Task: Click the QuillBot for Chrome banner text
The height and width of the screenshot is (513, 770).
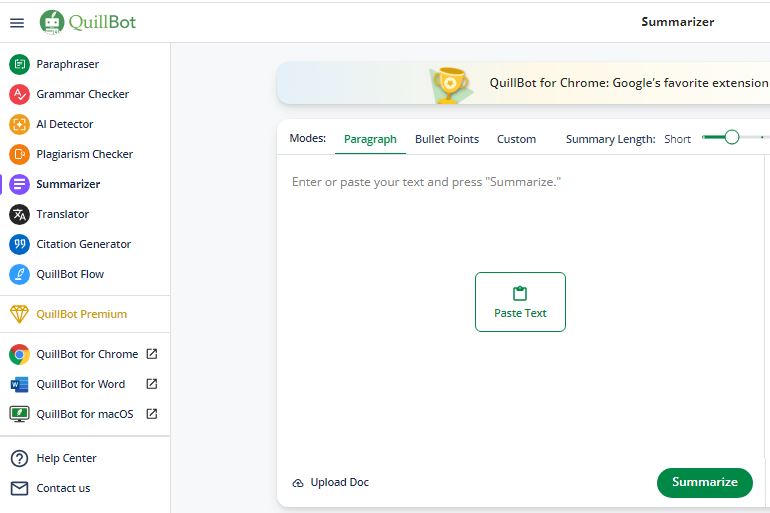Action: point(629,83)
